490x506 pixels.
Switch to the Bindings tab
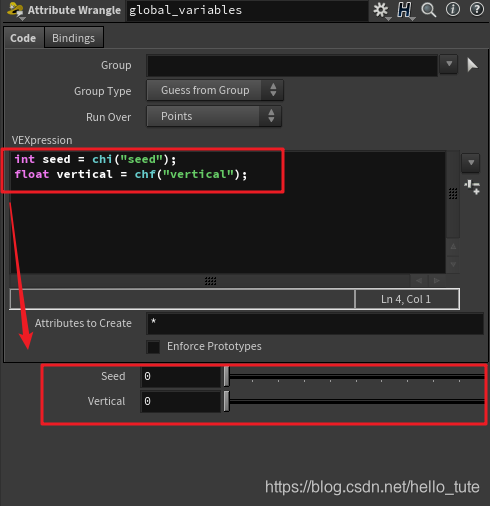point(74,38)
